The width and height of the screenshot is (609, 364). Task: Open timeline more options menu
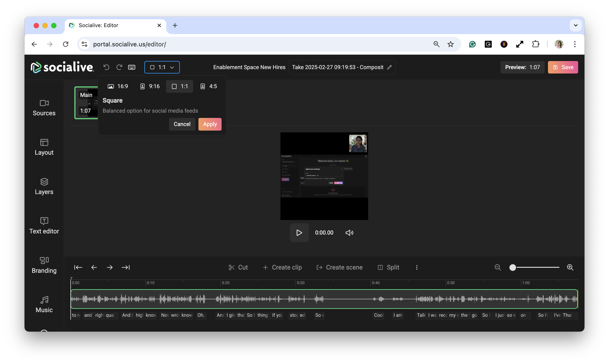[x=417, y=267]
